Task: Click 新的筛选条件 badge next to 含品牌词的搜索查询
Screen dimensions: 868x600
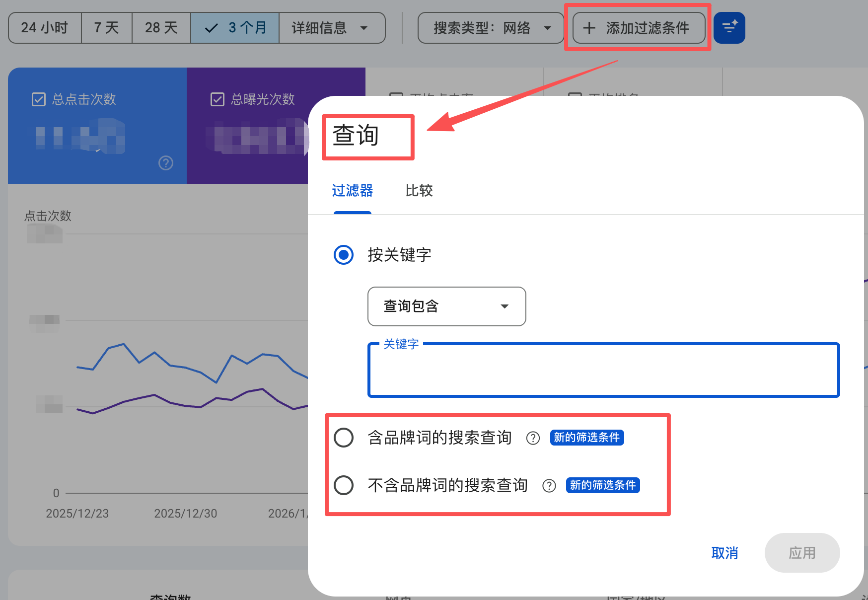Action: pyautogui.click(x=586, y=438)
